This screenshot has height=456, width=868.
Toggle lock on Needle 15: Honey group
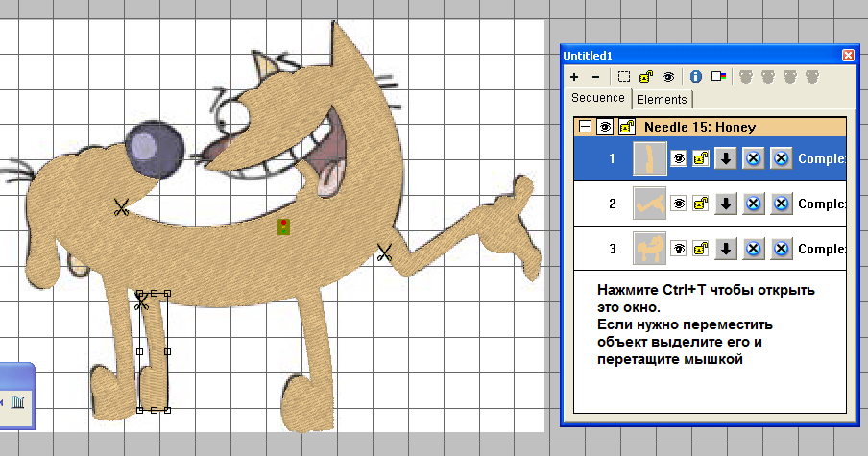[626, 127]
